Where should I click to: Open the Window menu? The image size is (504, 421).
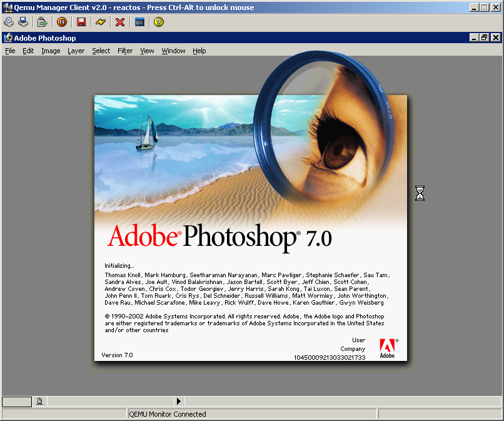coord(173,51)
